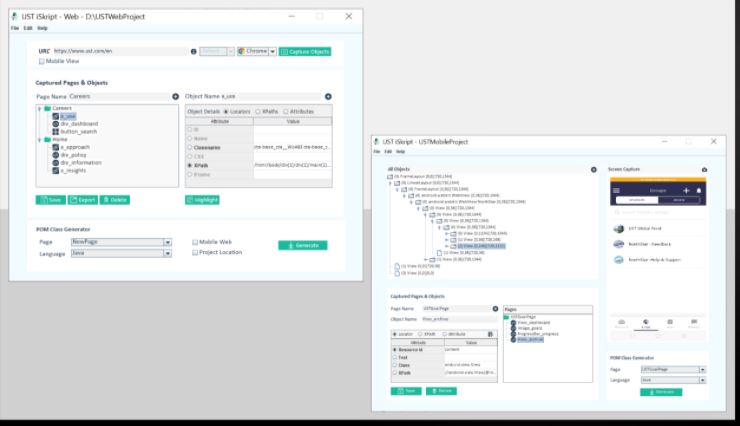Click the camera icon beside Screen Capture
Screen dimensions: 740x426
(704, 170)
